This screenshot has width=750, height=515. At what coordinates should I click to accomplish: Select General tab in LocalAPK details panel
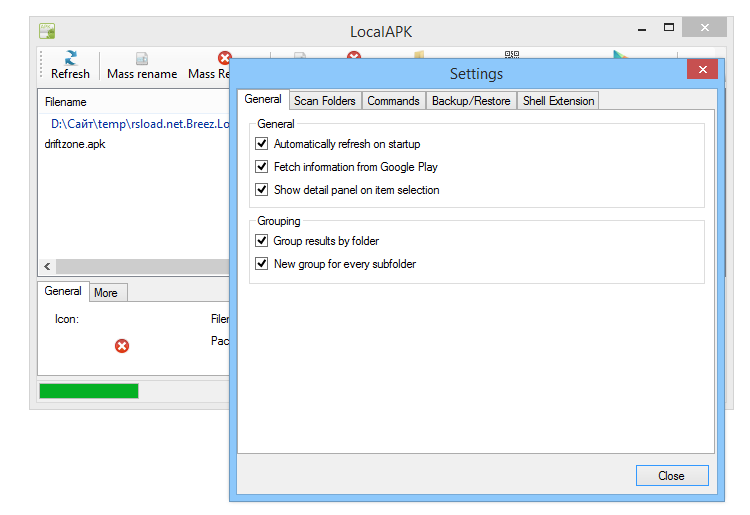coord(63,291)
